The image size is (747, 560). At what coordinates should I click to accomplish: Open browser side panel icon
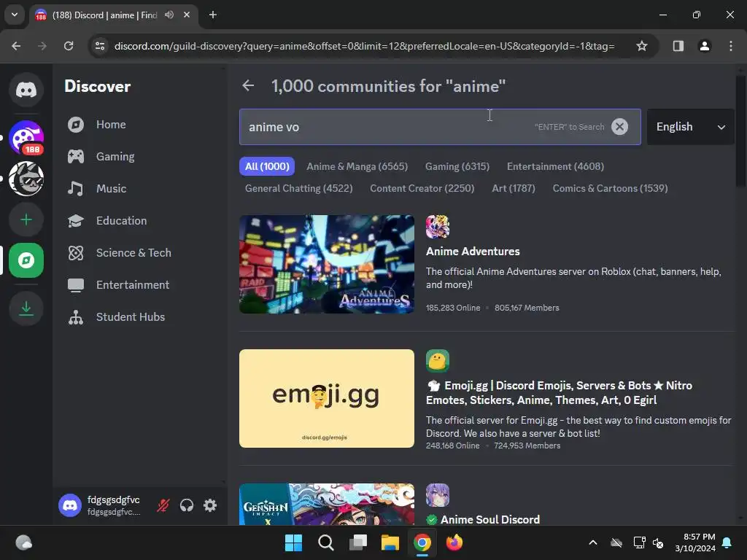(x=678, y=46)
